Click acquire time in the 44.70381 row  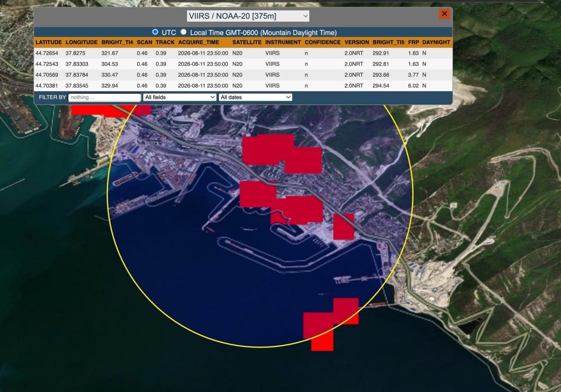click(203, 86)
